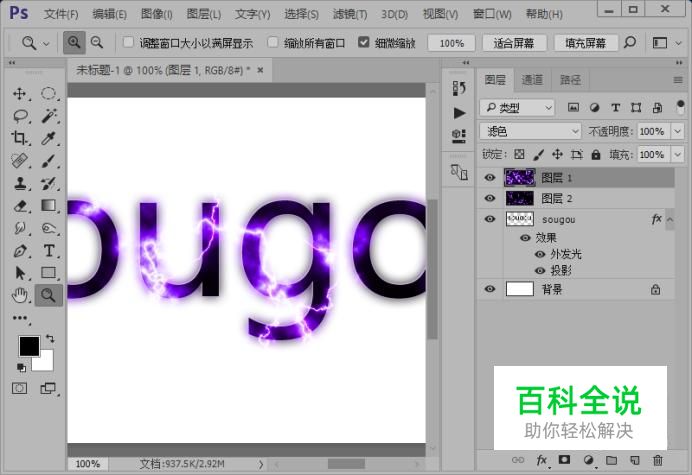
Task: Choose Zoom In mode in options bar
Action: pos(74,43)
